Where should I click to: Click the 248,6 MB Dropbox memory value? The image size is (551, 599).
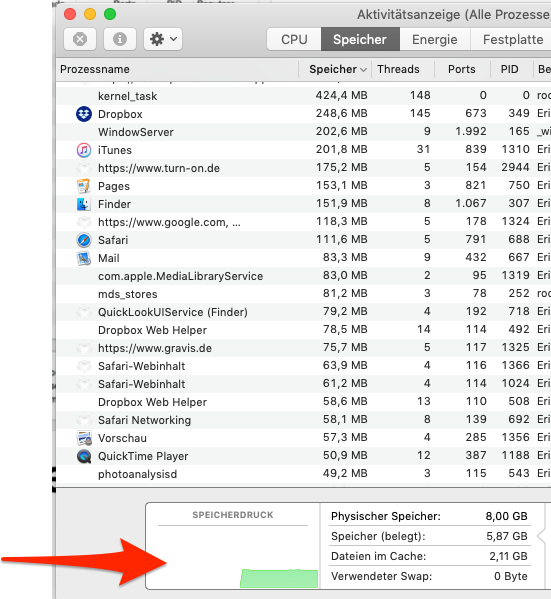pyautogui.click(x=341, y=113)
